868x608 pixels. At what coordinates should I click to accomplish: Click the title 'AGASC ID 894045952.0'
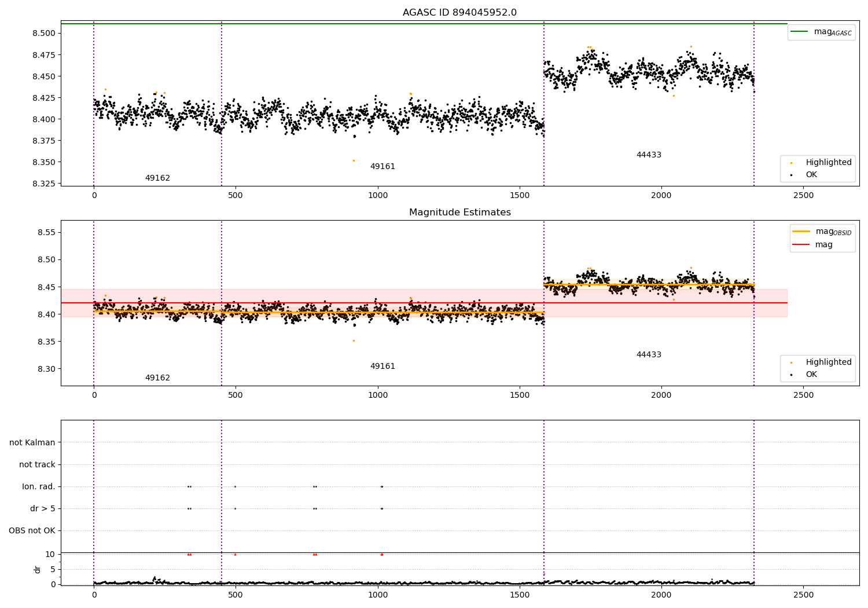coord(459,13)
